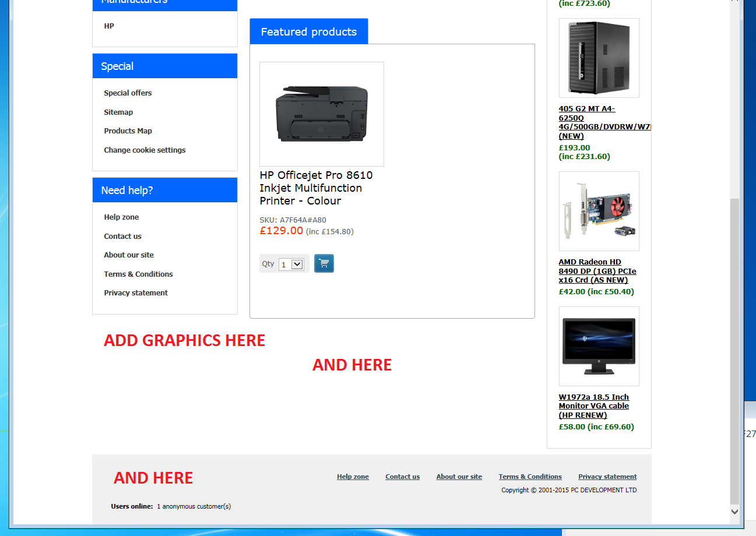756x536 pixels.
Task: Open Products Map in the sidebar
Action: pos(128,131)
